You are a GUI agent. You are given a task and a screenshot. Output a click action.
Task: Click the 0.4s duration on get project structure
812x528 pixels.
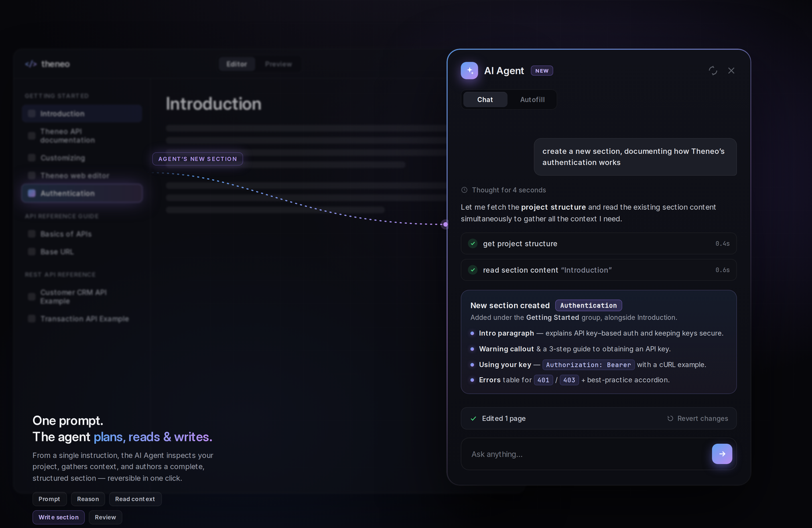point(723,244)
